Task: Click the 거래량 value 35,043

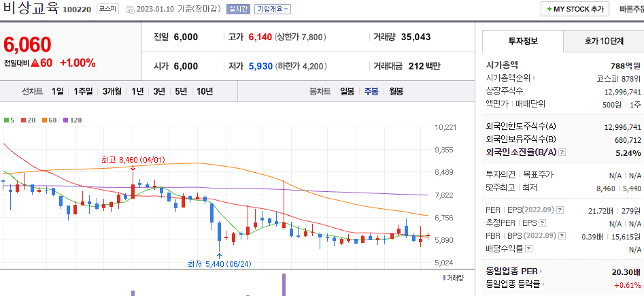Action: pos(416,37)
